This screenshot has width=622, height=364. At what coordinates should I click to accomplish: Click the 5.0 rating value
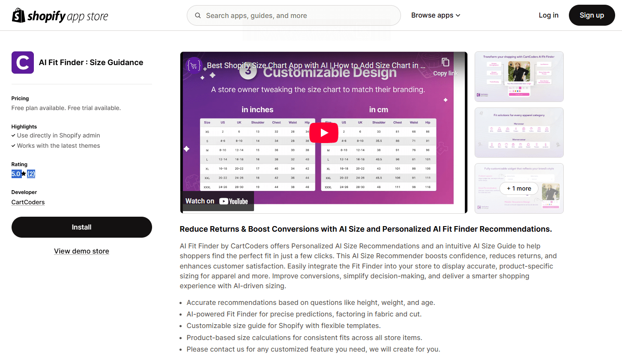(x=16, y=174)
